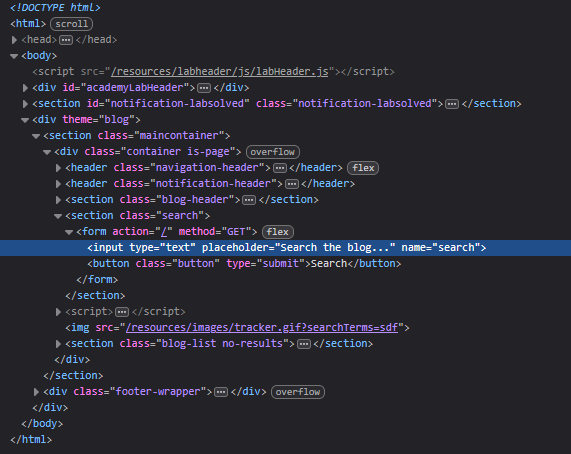Toggle the scroll badge on html
Viewport: 571px width, 454px height.
[x=72, y=24]
